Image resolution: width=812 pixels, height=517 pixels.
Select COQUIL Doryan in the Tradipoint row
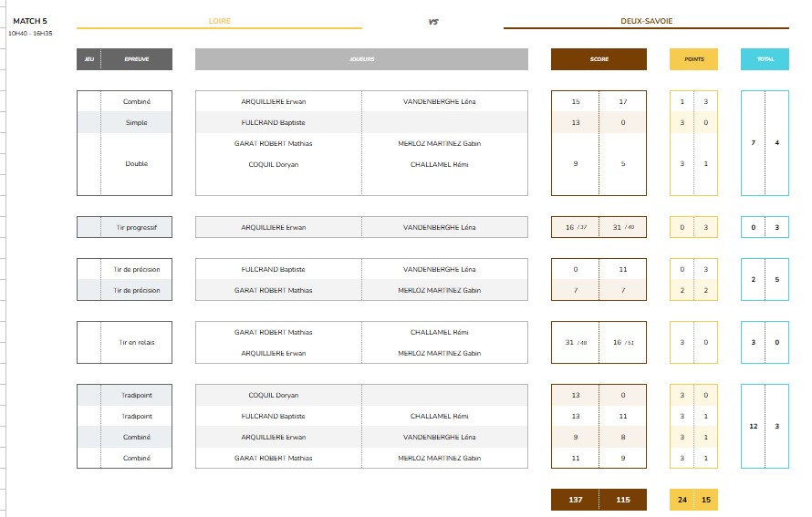(273, 395)
